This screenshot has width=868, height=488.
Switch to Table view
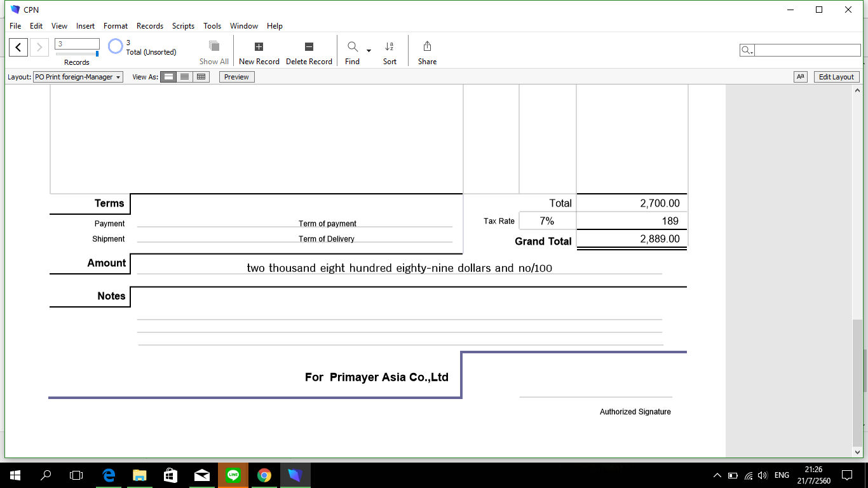pyautogui.click(x=201, y=77)
